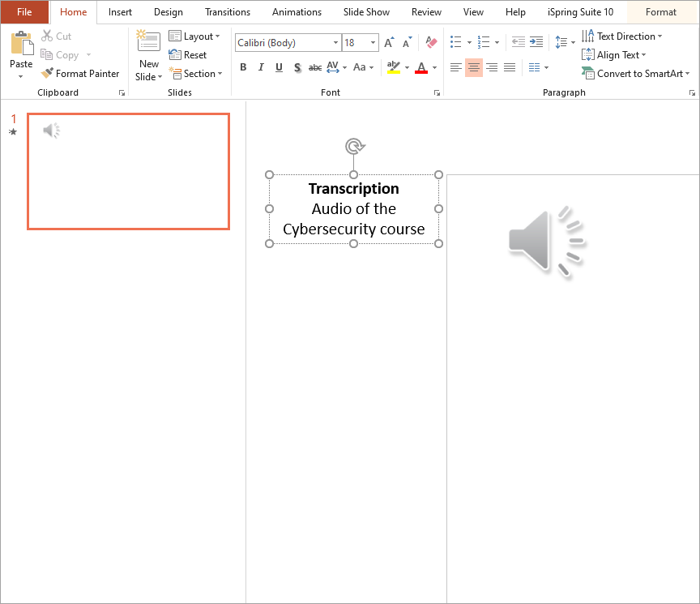Select slide 1 thumbnail
The image size is (700, 604).
tap(128, 171)
